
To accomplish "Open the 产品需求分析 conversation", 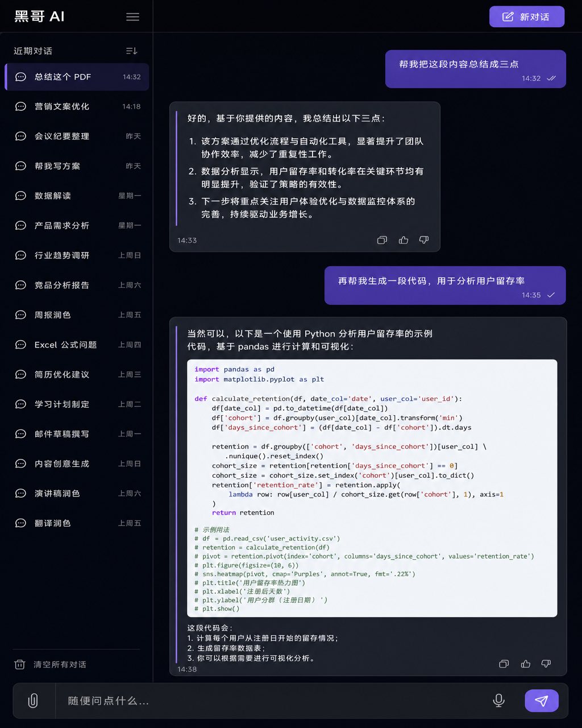I will [x=77, y=226].
